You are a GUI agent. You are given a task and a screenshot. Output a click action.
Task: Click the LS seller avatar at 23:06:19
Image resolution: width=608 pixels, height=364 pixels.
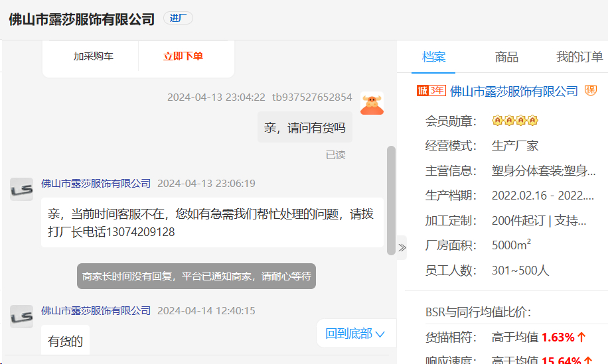pyautogui.click(x=21, y=190)
